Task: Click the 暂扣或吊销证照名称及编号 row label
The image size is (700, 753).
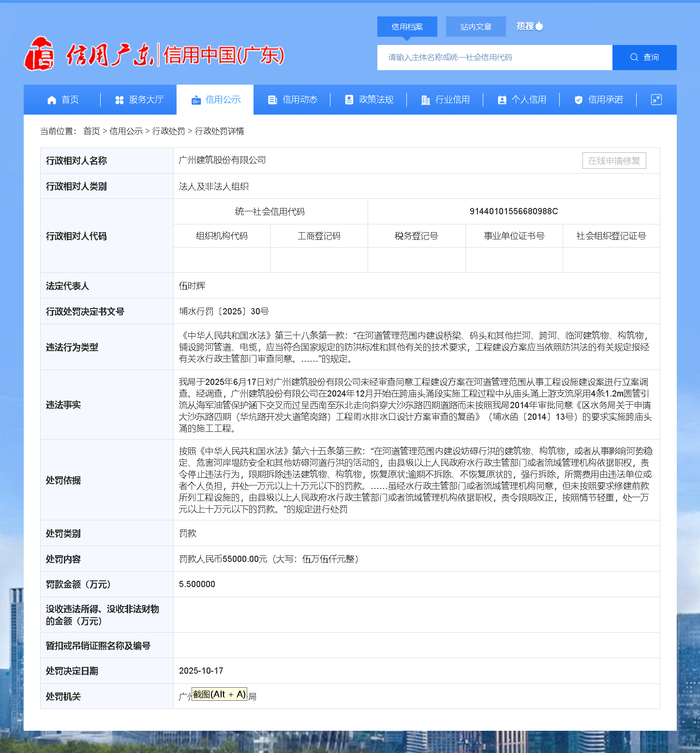Action: pyautogui.click(x=98, y=646)
